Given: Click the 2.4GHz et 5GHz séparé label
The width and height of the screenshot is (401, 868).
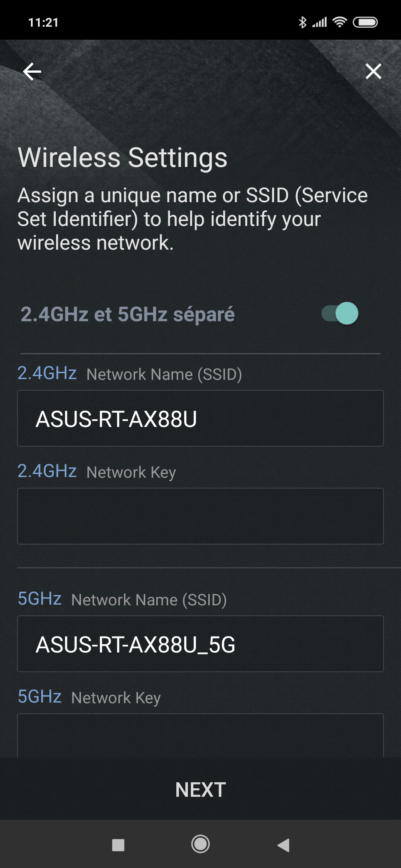Looking at the screenshot, I should click(127, 314).
